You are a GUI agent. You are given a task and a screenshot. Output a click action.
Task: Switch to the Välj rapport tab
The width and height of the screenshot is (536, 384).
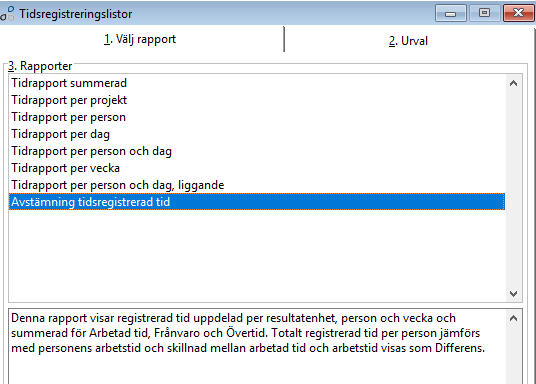pyautogui.click(x=140, y=39)
